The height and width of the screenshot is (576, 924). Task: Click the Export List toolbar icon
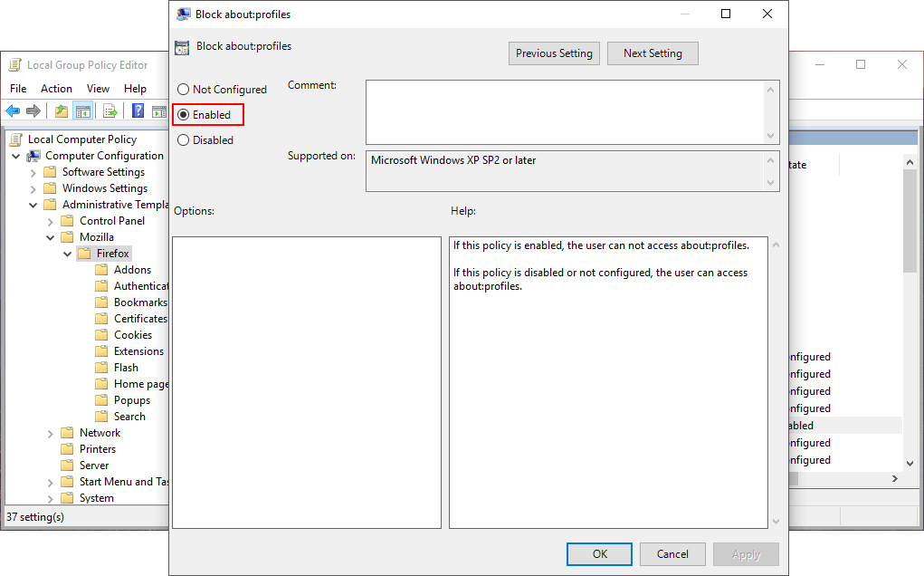coord(110,110)
